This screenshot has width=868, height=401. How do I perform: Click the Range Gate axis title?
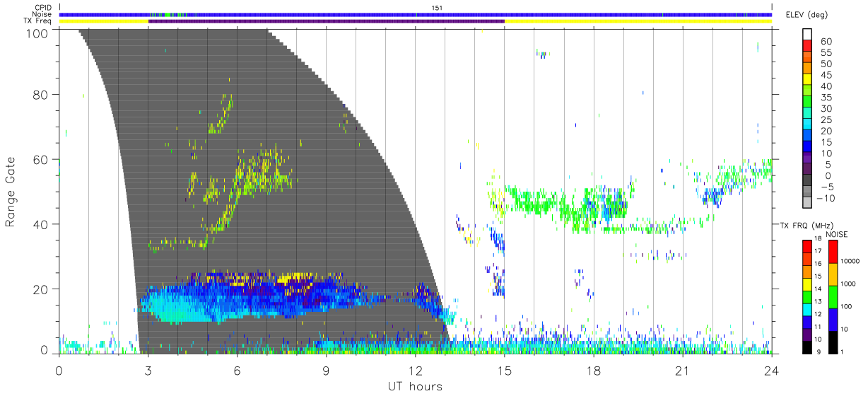tap(11, 191)
